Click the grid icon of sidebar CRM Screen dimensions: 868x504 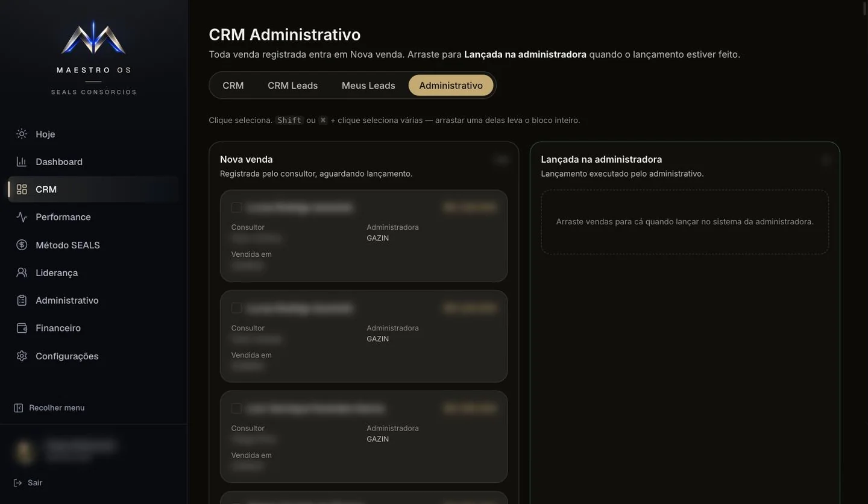22,189
